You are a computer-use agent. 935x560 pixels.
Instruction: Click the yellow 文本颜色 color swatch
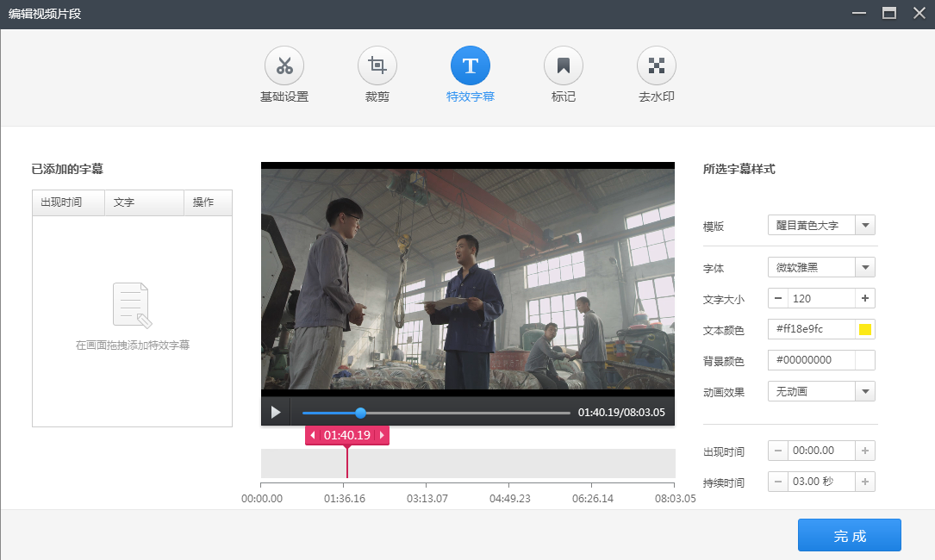[x=865, y=329]
